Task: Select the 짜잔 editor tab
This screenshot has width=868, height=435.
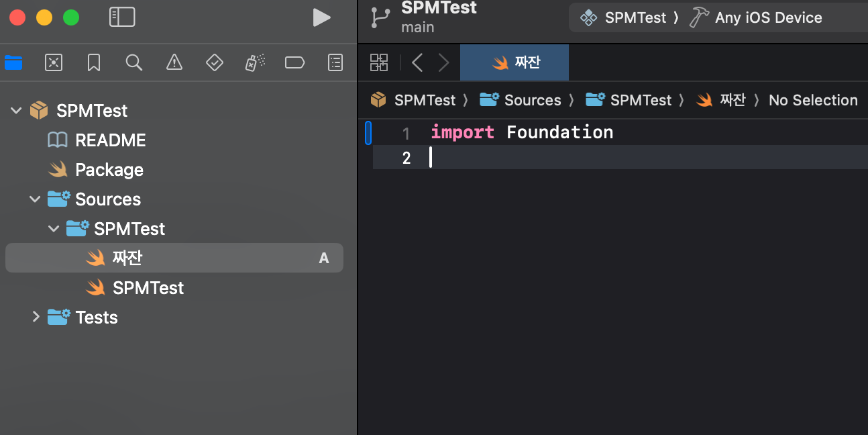Action: point(514,62)
